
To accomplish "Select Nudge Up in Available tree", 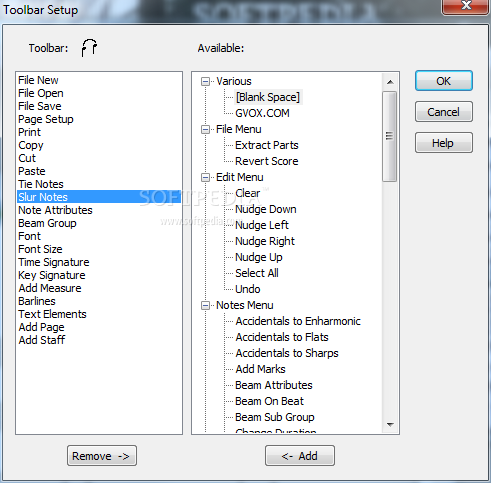I will [x=259, y=257].
